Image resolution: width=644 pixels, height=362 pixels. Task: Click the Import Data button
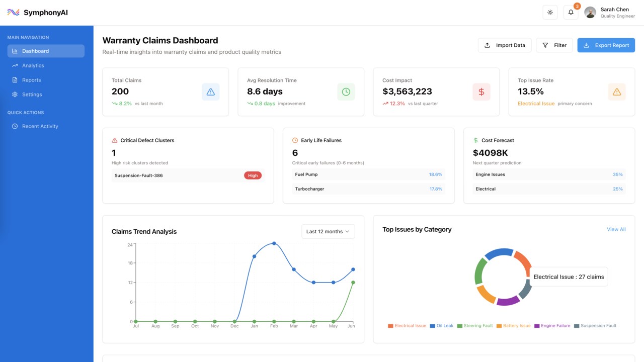(504, 45)
